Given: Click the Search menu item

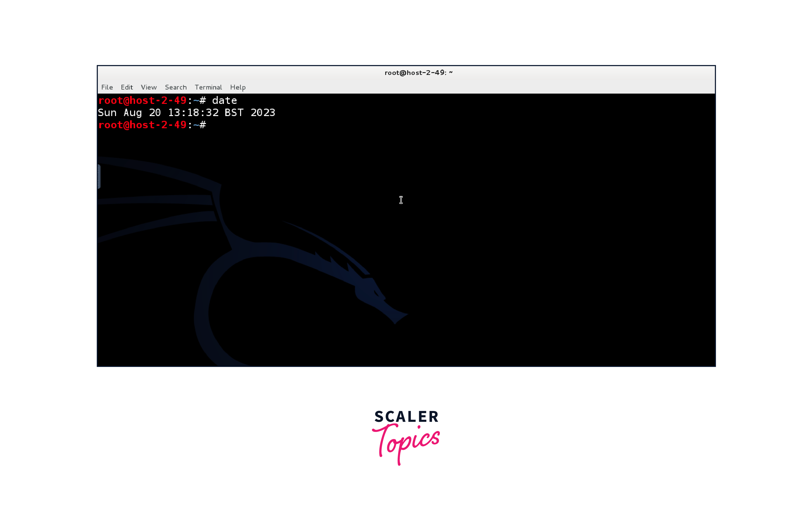Looking at the screenshot, I should click(176, 87).
